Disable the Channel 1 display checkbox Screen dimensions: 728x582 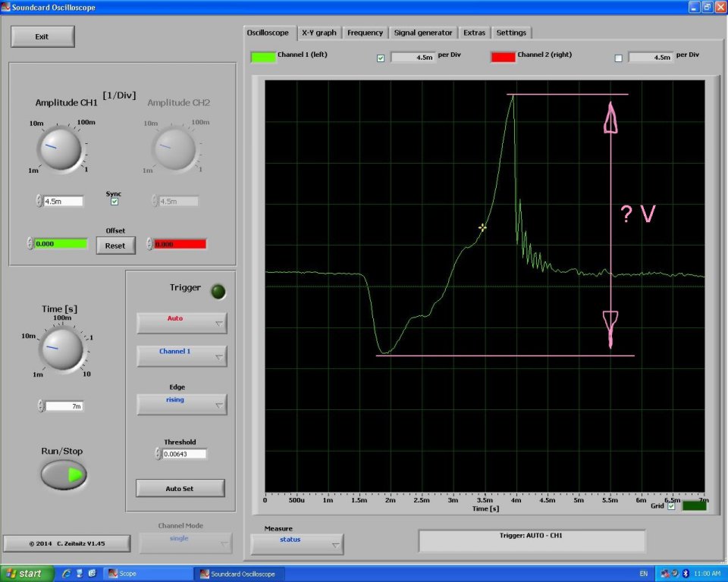tap(381, 58)
